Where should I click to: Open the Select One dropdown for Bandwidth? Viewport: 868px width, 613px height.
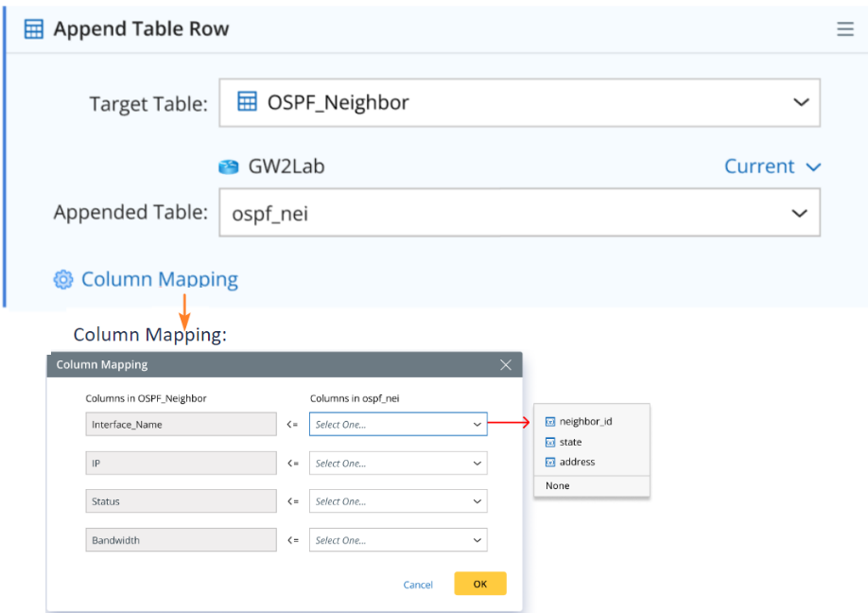click(398, 540)
